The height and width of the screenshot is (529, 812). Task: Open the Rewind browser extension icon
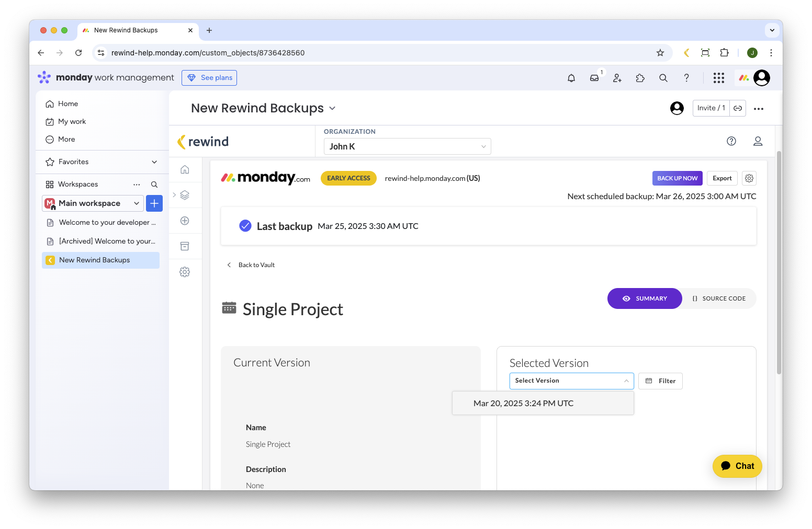click(x=686, y=53)
